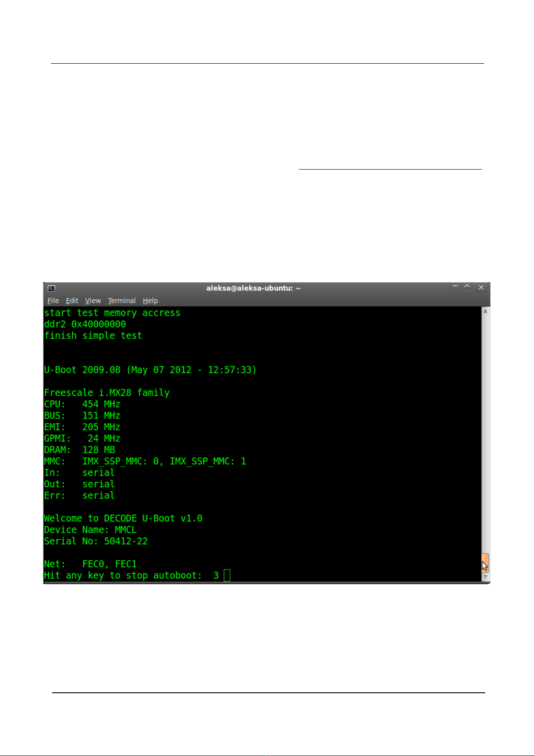Click the window title 'aleksa@aleksa-ubuntu: ~'
534x756 pixels.
point(253,288)
